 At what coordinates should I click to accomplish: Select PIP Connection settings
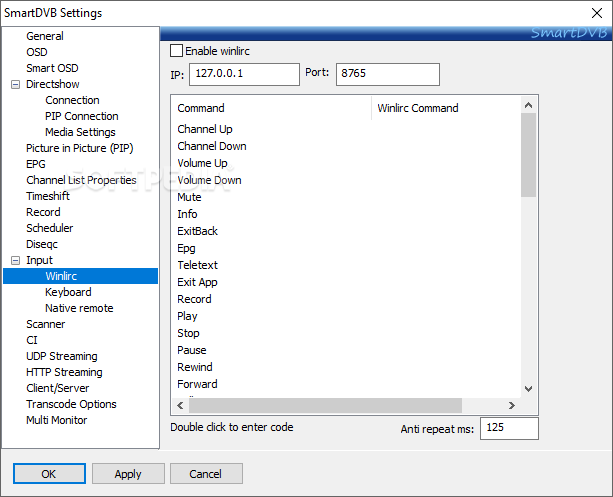click(x=82, y=116)
